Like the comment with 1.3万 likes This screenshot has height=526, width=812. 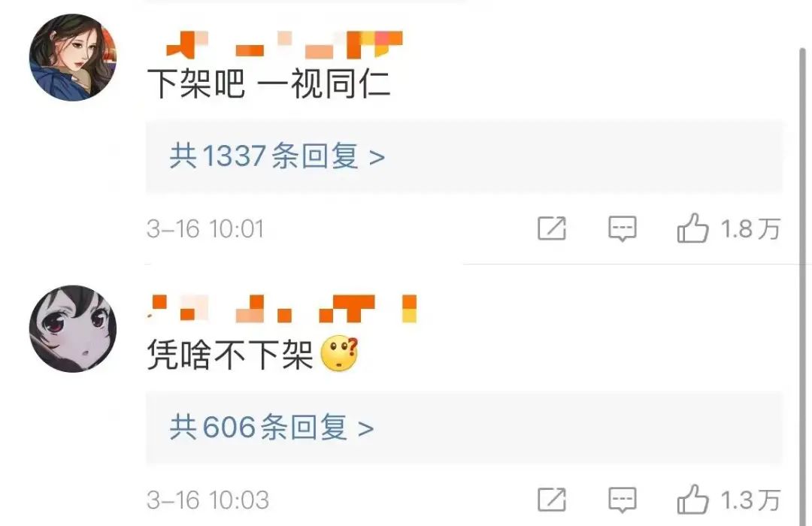pos(692,499)
